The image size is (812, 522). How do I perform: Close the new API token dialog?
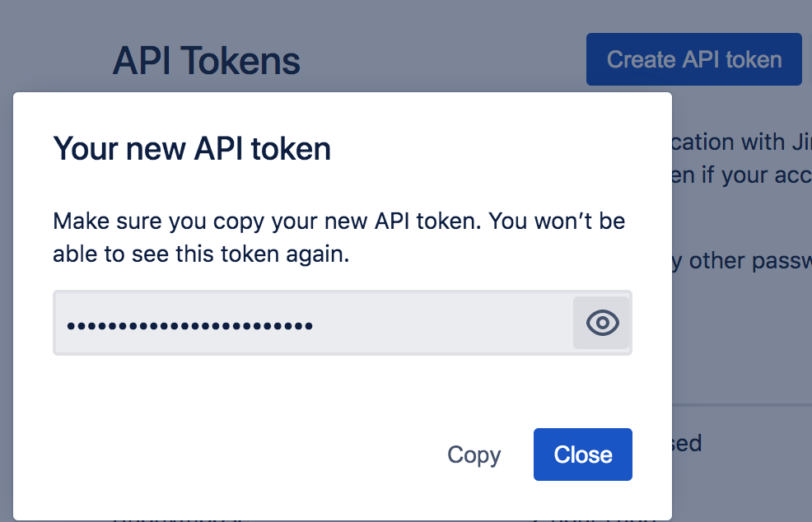coord(582,454)
